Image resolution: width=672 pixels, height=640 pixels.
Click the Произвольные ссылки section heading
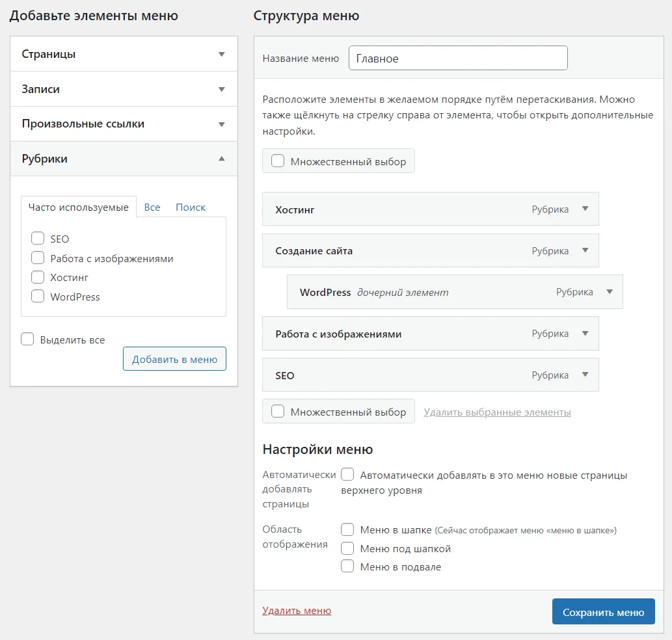coord(83,124)
